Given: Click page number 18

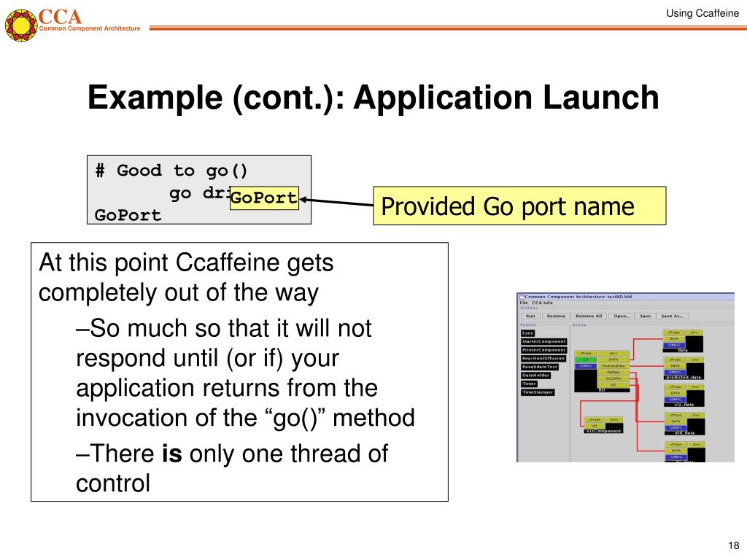Looking at the screenshot, I should (734, 545).
